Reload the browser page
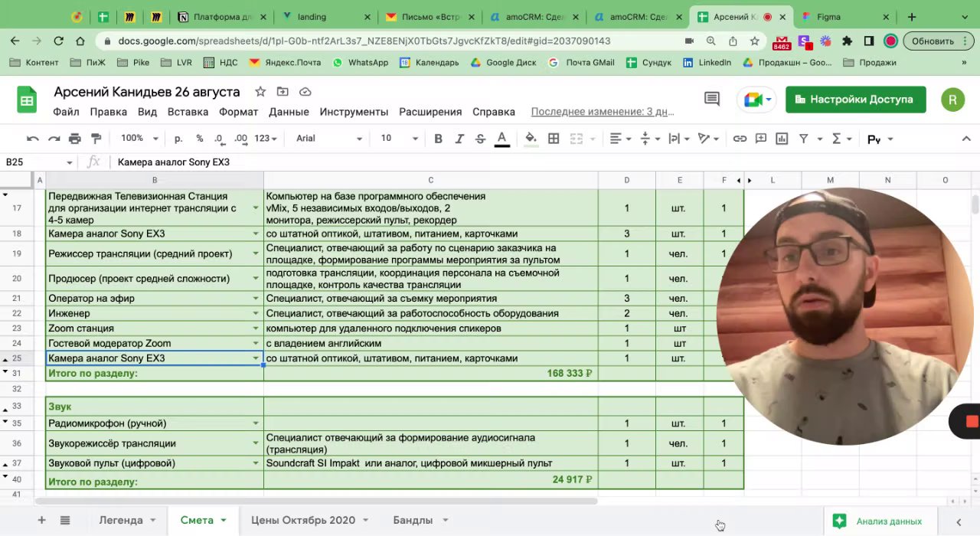 point(58,41)
